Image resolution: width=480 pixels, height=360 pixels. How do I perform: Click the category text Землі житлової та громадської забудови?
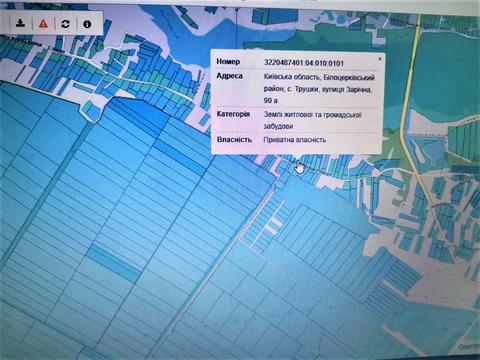pyautogui.click(x=312, y=120)
